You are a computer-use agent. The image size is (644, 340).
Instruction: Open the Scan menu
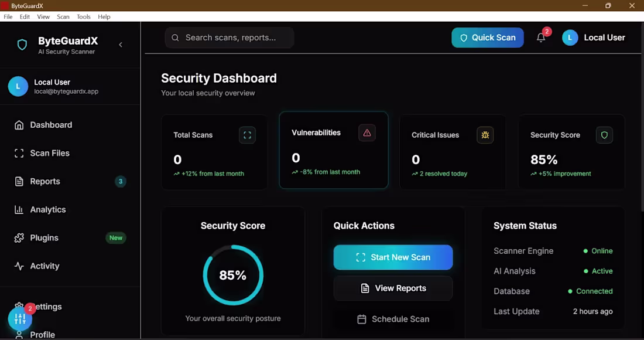point(63,16)
